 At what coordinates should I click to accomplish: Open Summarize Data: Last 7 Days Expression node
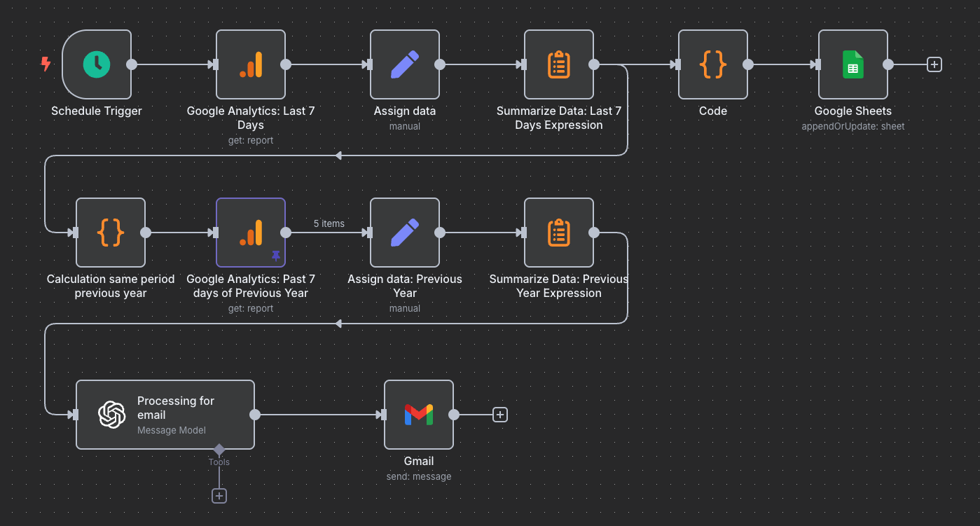pos(559,64)
